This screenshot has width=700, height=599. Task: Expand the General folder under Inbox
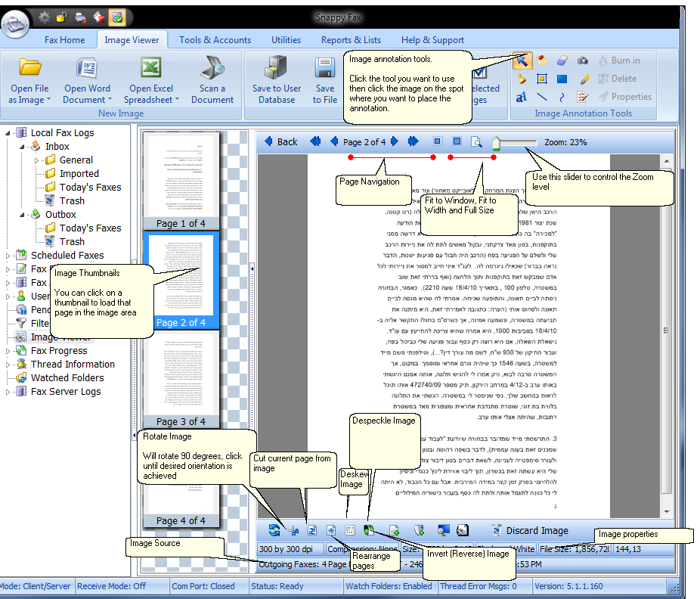coord(36,160)
